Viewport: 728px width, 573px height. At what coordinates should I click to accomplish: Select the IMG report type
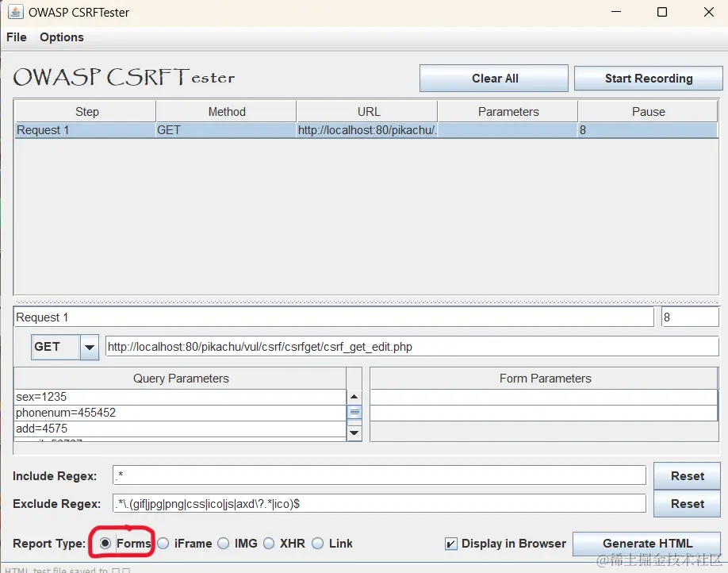[224, 544]
